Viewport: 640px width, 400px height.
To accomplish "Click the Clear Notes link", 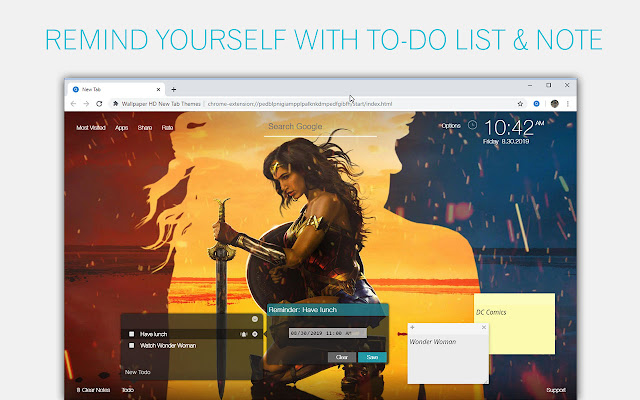I will (x=93, y=390).
